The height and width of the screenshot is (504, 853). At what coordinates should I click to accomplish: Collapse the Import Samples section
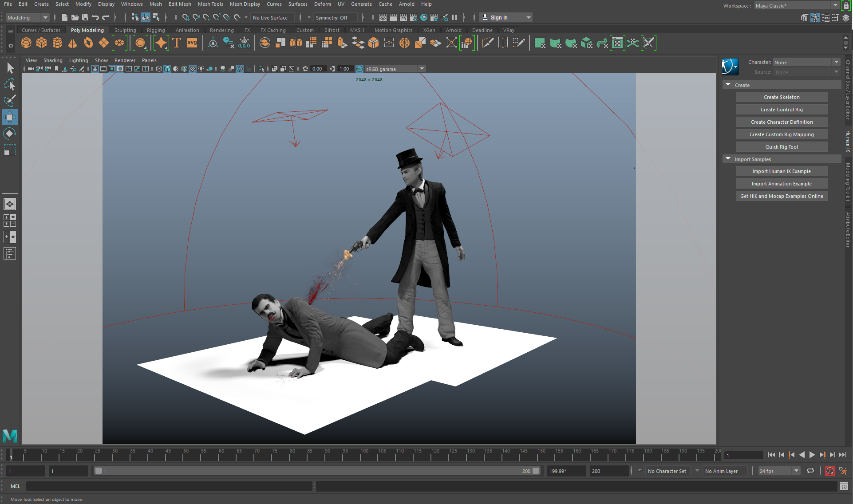(x=728, y=159)
